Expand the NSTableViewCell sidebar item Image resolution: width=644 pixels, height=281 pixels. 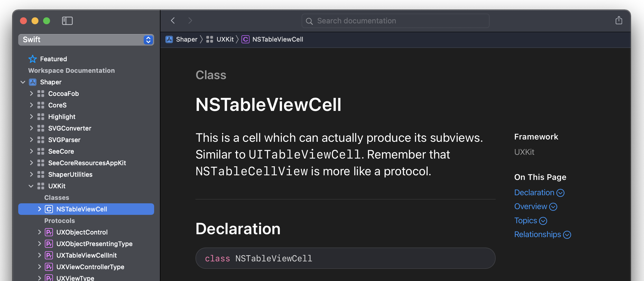click(39, 209)
